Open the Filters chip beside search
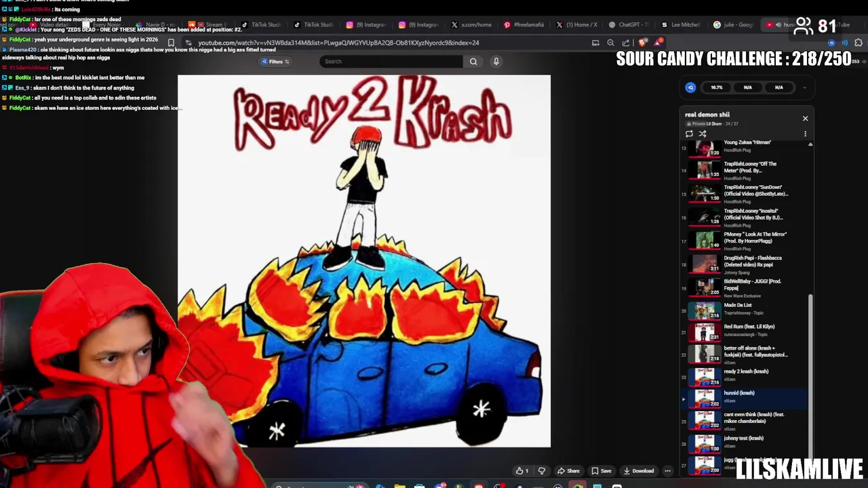The height and width of the screenshot is (488, 868). tap(275, 62)
